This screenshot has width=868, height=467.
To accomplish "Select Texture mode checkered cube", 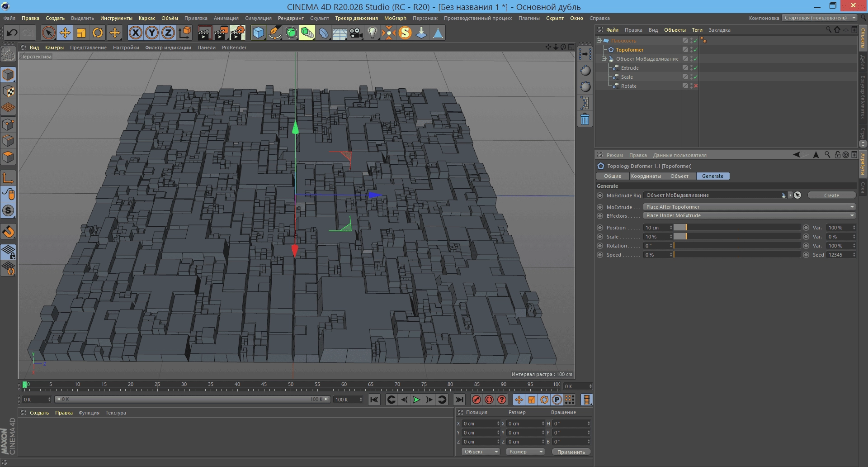I will pyautogui.click(x=8, y=91).
